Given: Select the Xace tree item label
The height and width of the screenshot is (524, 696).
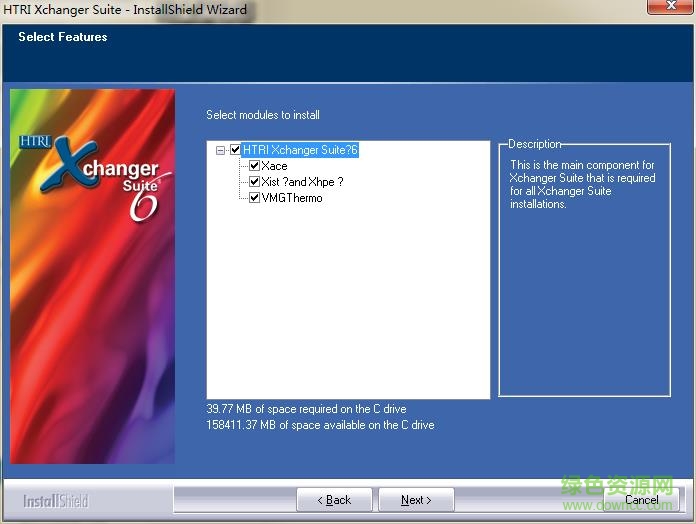Looking at the screenshot, I should (274, 166).
